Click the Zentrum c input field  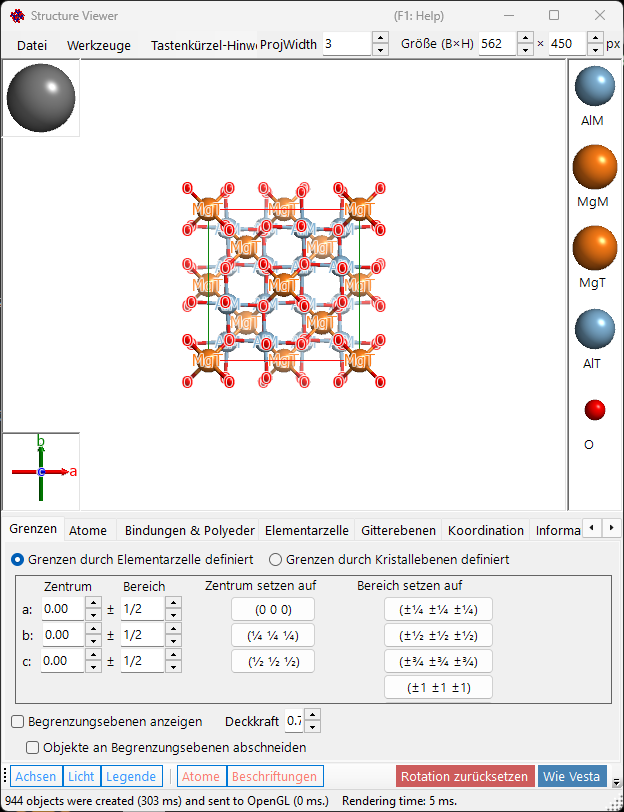[x=62, y=661]
